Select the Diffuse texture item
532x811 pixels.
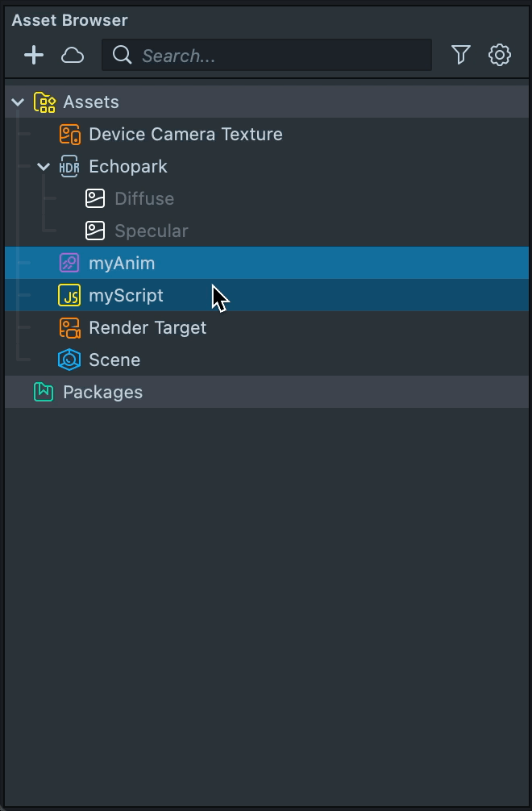click(x=143, y=198)
